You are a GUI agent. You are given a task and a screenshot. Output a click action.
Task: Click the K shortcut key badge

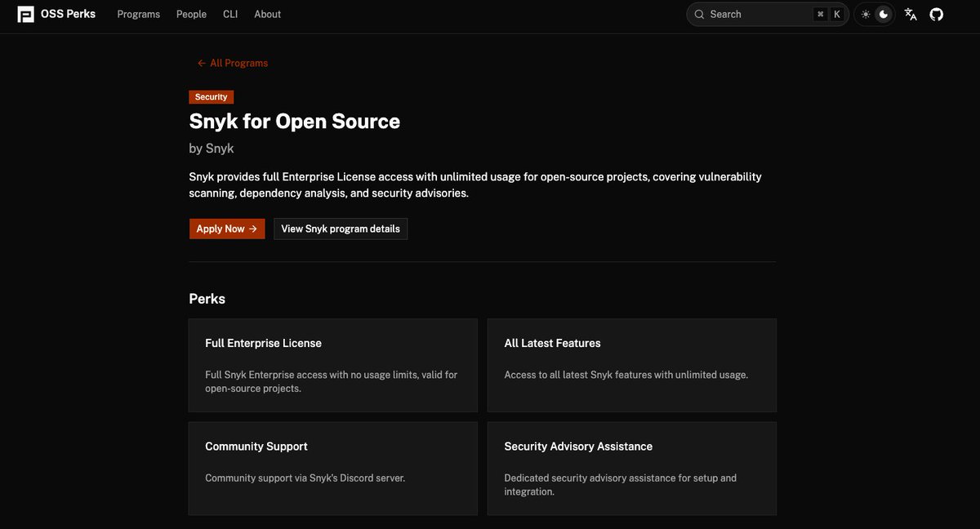837,14
